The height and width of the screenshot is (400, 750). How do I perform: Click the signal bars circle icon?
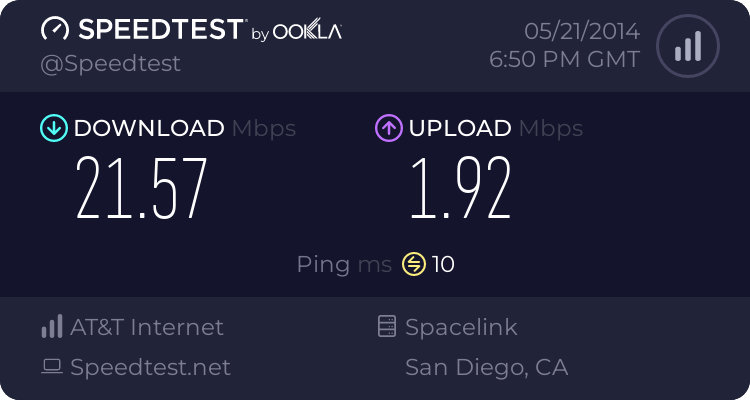coord(687,45)
